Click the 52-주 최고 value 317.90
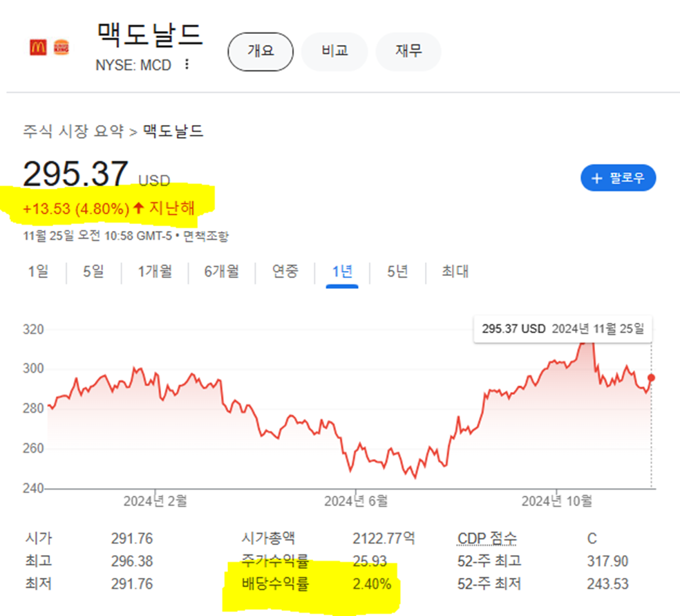Screen dimensions: 680x616 point(607,561)
